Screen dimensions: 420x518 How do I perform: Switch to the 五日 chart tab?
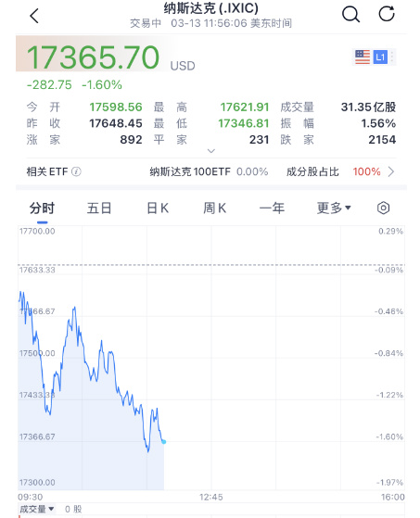99,208
